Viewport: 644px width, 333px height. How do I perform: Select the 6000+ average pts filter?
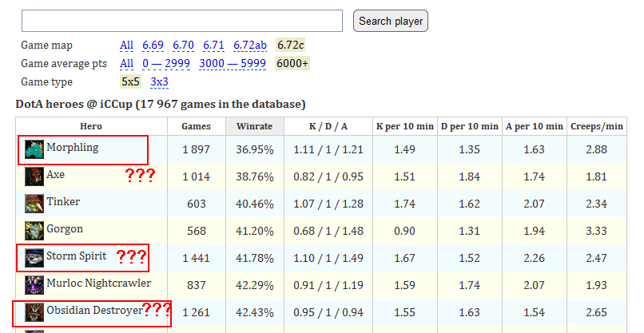(x=292, y=64)
